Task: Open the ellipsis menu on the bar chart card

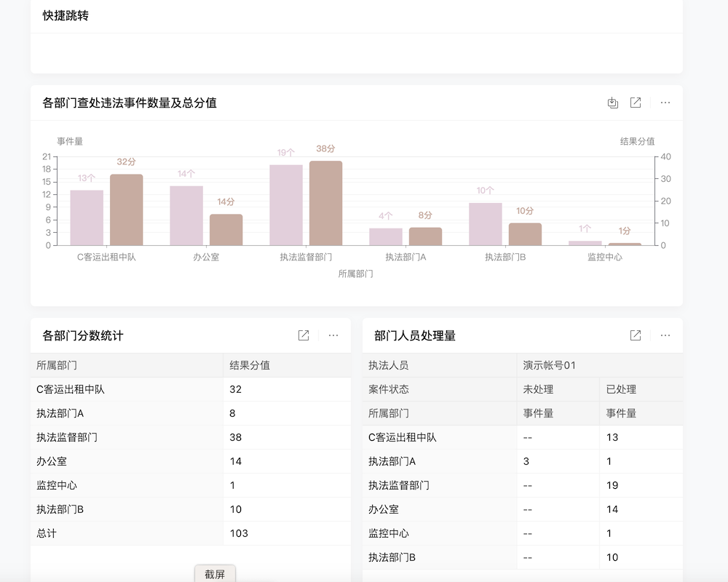Action: [664, 103]
